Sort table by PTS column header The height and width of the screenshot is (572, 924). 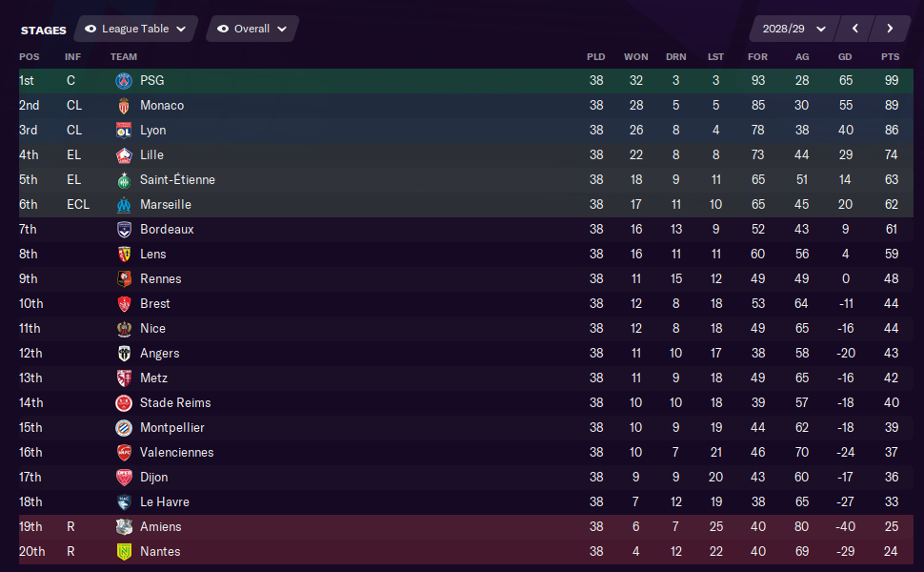[x=890, y=56]
